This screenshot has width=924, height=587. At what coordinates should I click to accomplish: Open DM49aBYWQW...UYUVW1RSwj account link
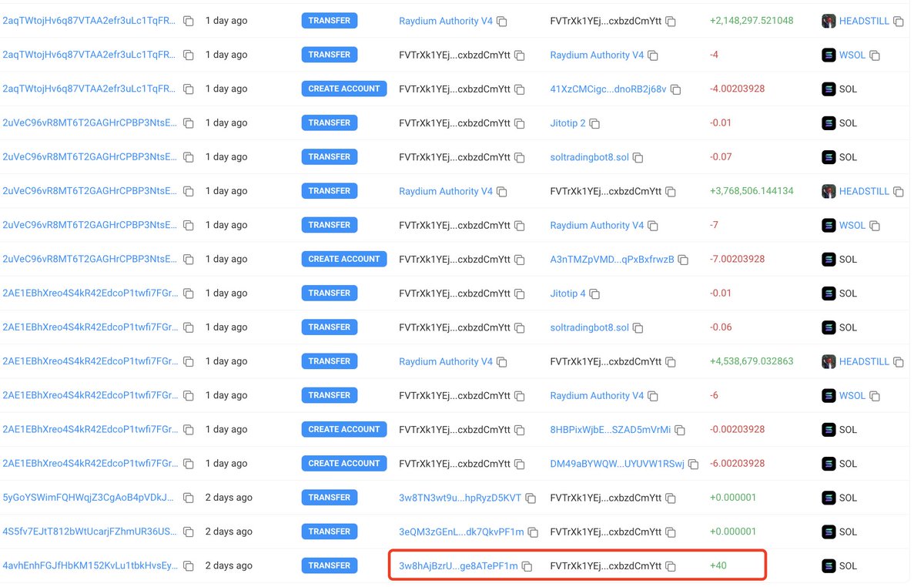(x=617, y=463)
